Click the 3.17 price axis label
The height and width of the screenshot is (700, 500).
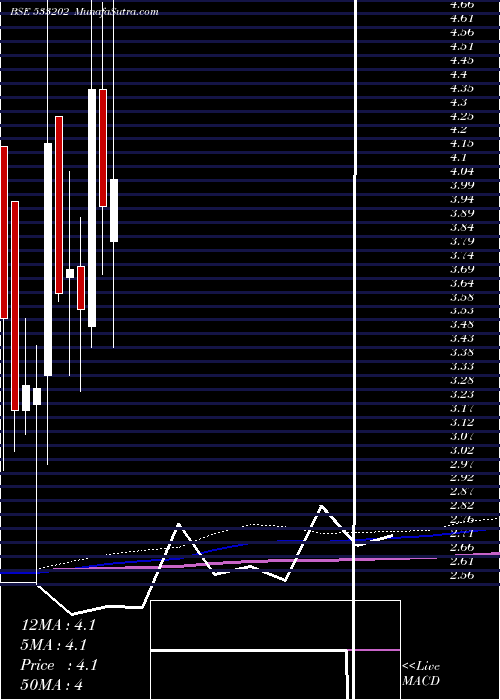[462, 408]
